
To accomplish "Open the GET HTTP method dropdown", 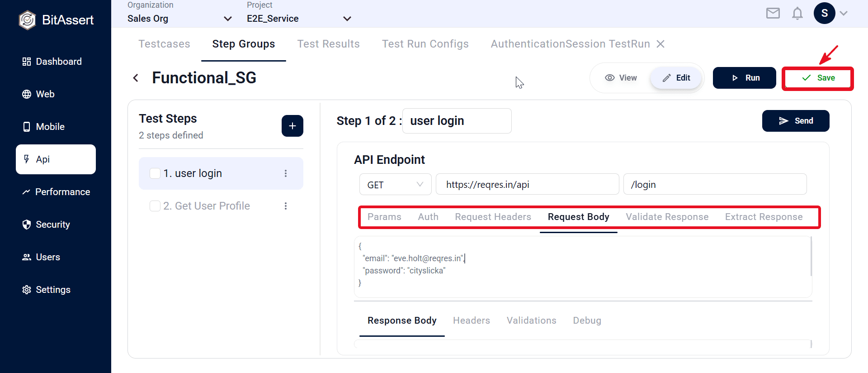I will (x=396, y=185).
